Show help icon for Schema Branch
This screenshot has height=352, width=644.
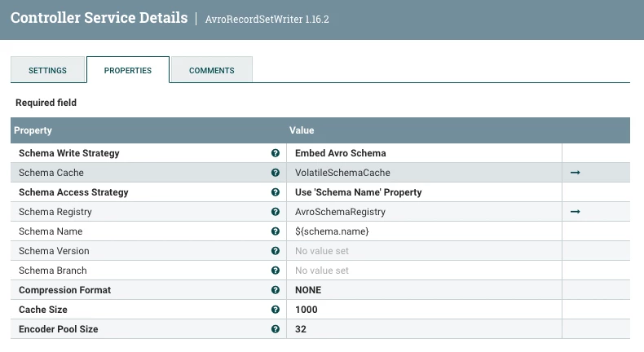pos(276,271)
